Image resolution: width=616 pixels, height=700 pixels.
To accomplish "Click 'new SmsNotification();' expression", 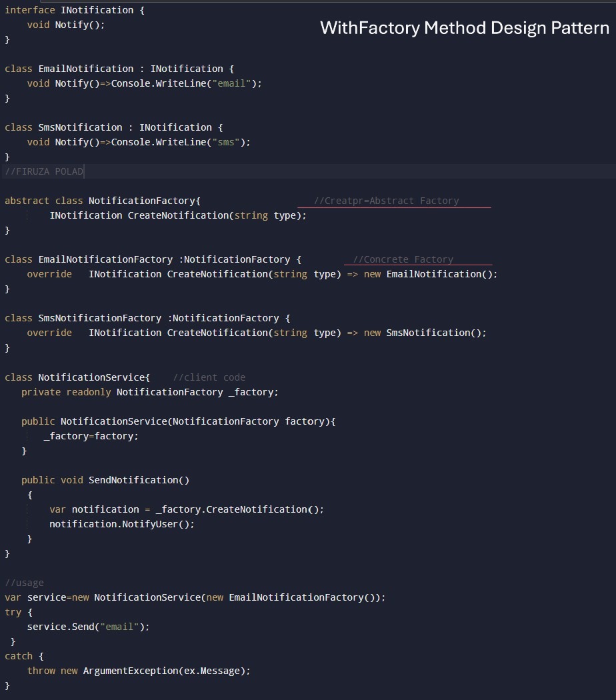I will [425, 333].
